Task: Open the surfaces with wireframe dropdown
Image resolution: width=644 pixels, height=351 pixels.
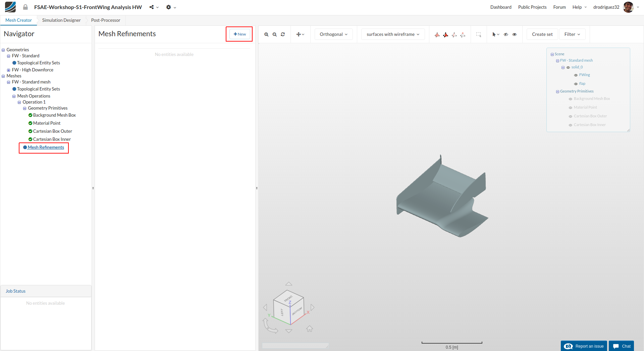Action: coord(393,34)
